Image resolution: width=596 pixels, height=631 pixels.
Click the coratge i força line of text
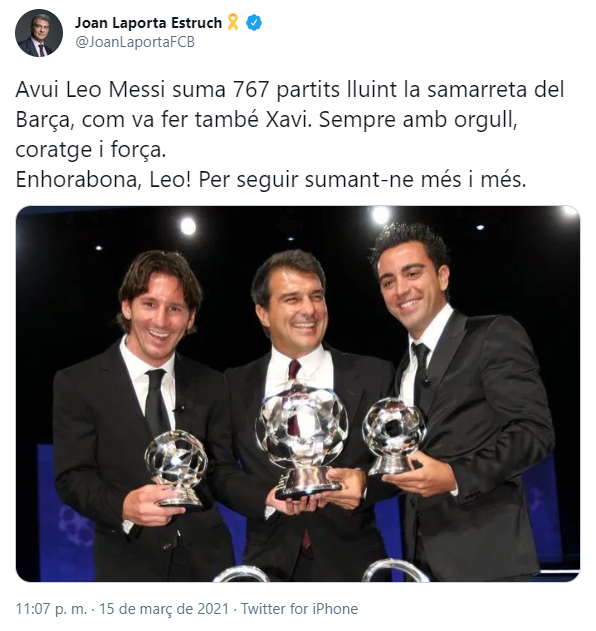point(91,150)
